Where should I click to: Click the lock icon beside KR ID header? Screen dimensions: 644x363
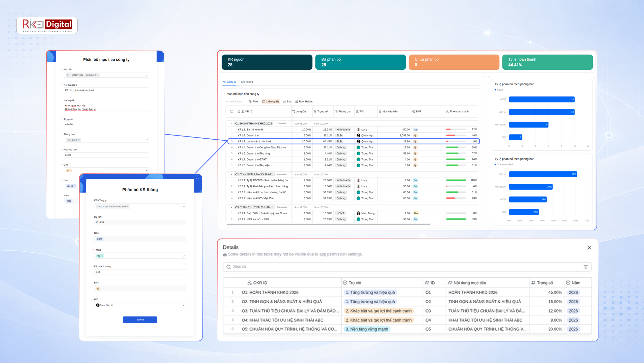pyautogui.click(x=239, y=112)
